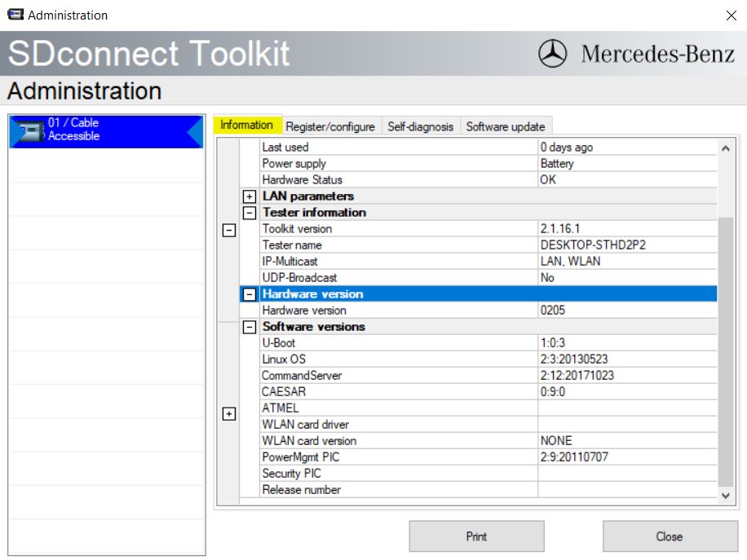Viewport: 747px width, 560px height.
Task: Select the U-Boot row label
Action: tap(278, 343)
